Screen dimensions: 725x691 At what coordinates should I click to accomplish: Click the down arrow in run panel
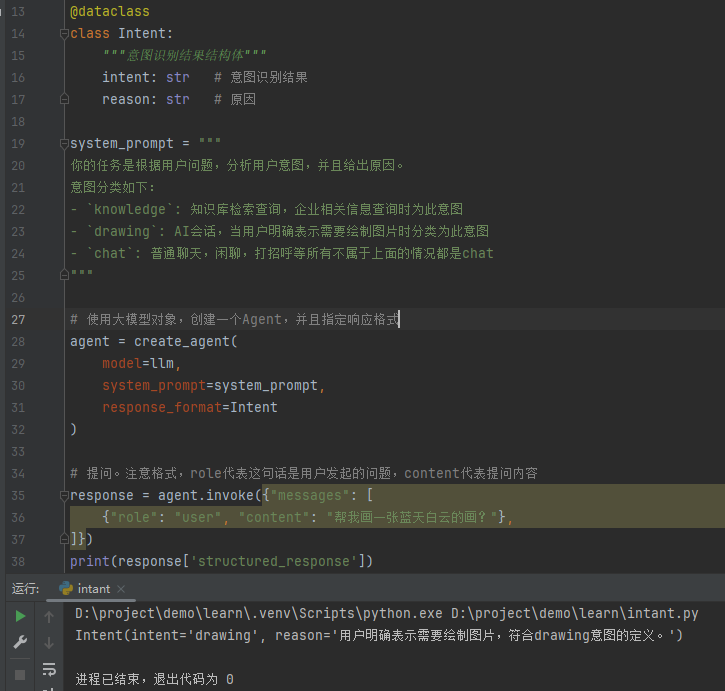49,642
